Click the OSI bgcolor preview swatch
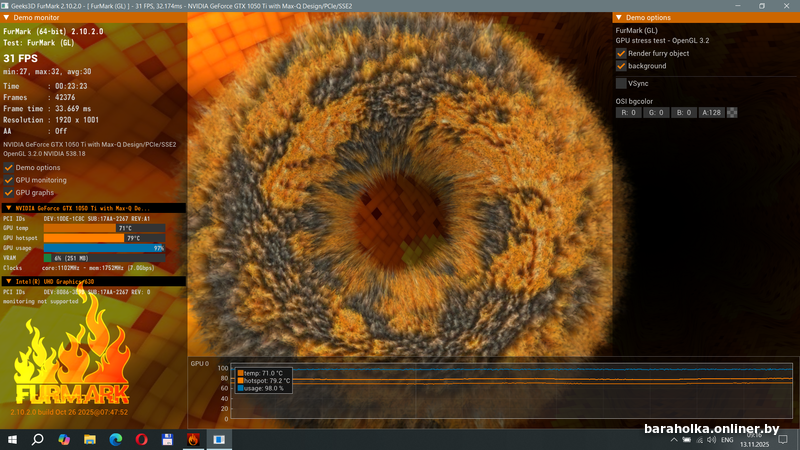Screen dimensions: 800x450 click(732, 113)
